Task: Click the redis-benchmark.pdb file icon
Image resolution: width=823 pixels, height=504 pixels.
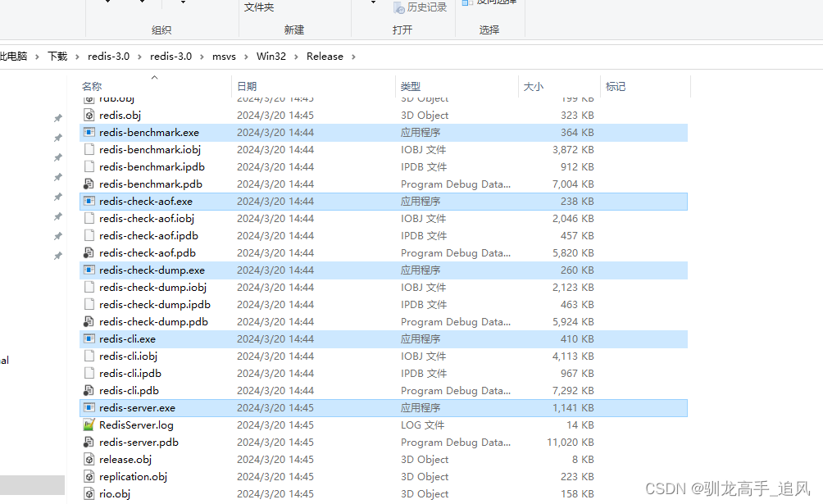Action: [x=89, y=184]
